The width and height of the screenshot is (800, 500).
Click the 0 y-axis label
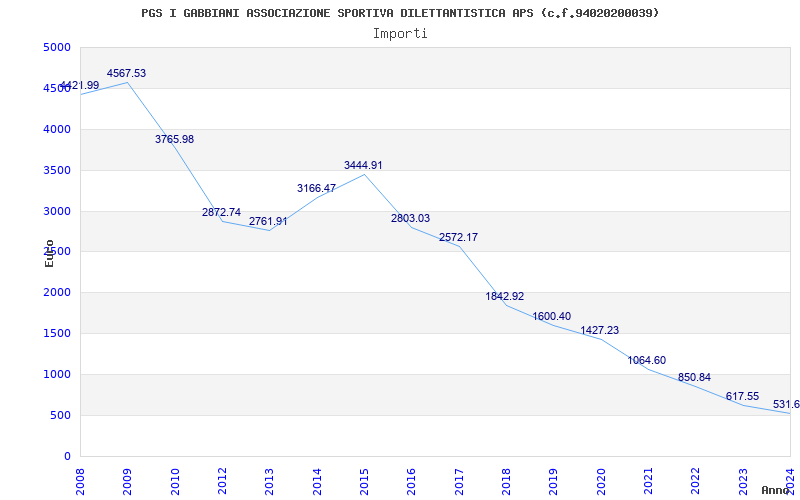point(67,456)
